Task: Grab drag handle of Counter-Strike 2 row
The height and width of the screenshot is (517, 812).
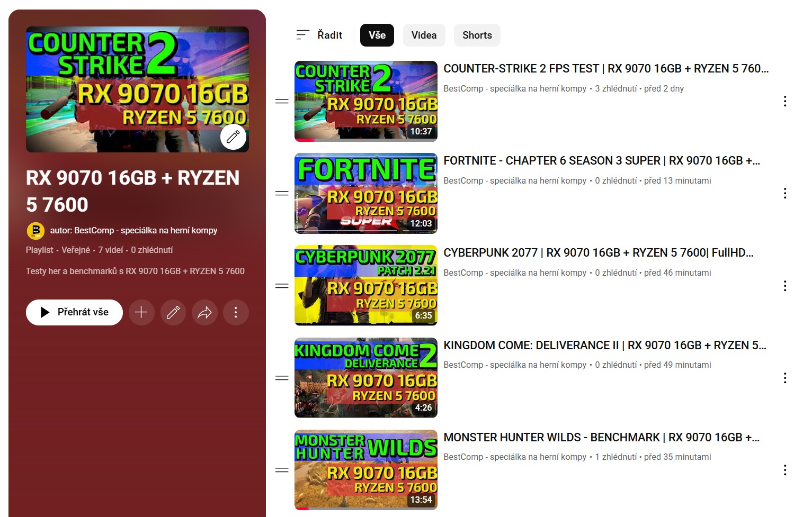Action: [282, 101]
